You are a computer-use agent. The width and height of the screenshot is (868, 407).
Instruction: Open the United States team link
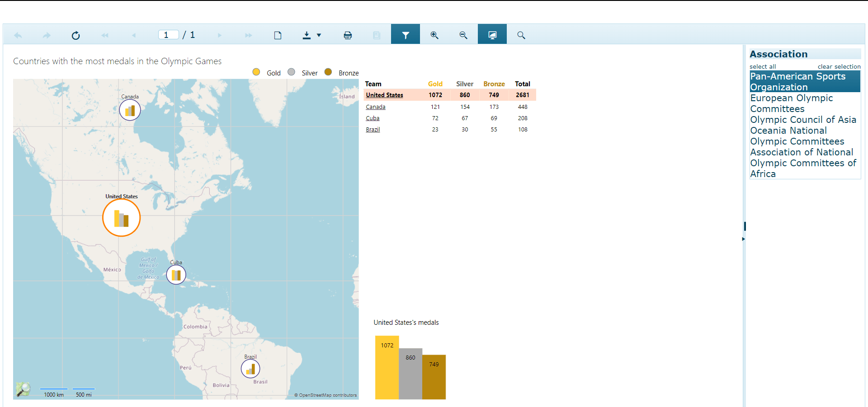[384, 95]
